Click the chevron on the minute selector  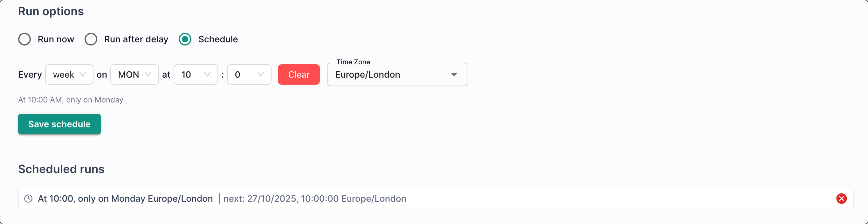tap(259, 74)
